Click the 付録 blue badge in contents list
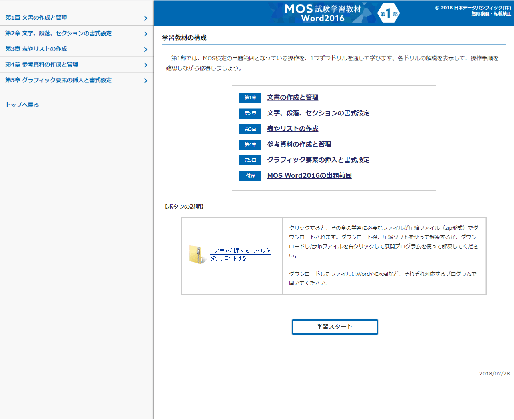 pos(250,176)
